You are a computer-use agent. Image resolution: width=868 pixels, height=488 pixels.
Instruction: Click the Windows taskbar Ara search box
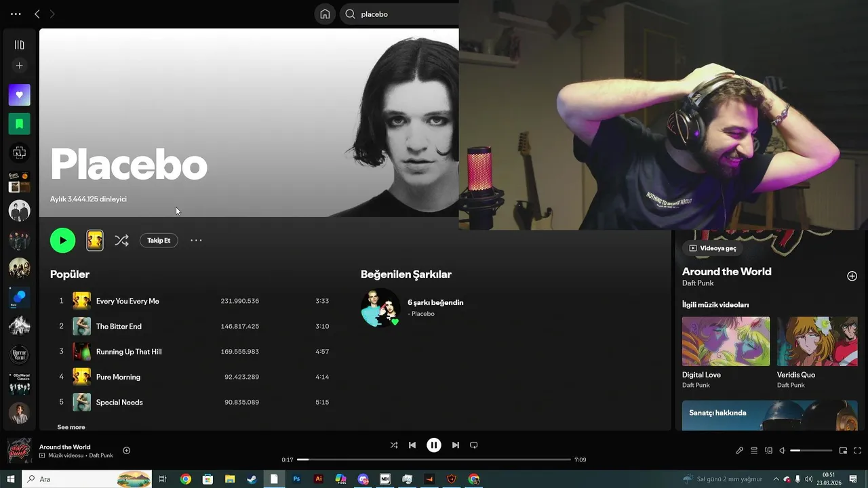click(x=87, y=479)
